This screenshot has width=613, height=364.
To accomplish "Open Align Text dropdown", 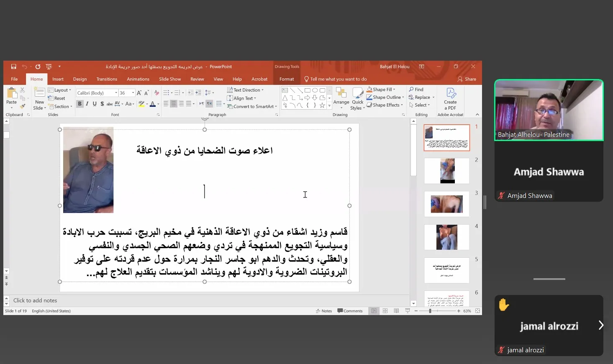I will pos(241,98).
